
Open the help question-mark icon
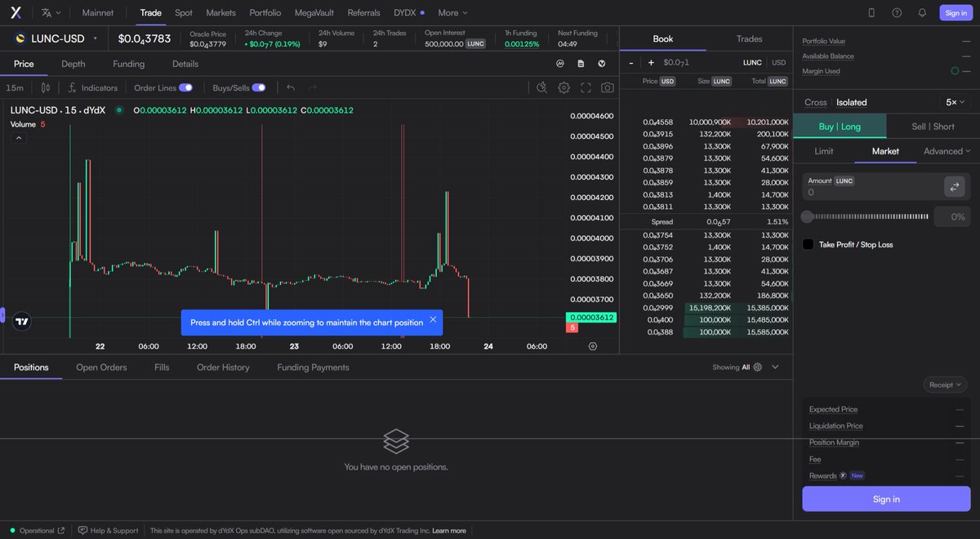click(897, 13)
